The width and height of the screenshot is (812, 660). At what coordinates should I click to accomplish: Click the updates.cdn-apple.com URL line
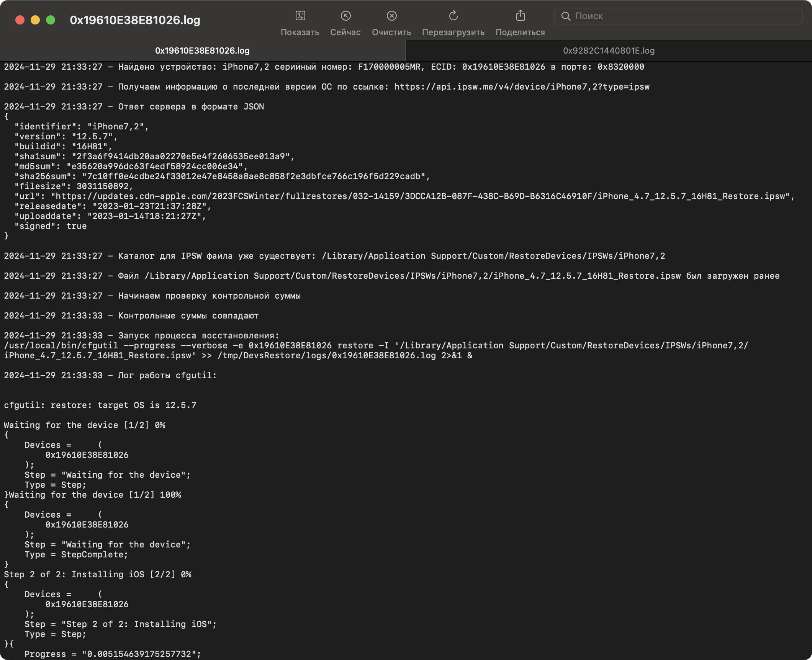(x=404, y=196)
